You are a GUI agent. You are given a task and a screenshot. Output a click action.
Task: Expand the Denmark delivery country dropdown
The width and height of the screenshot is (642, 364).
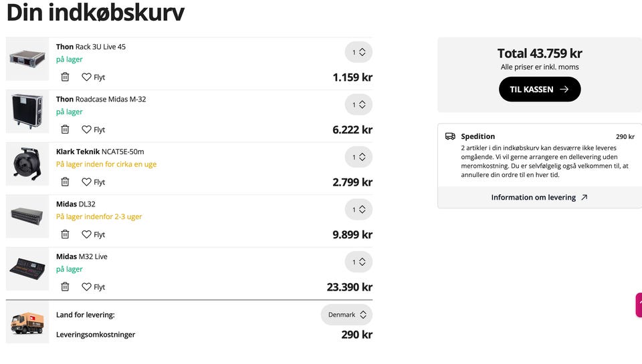pos(346,315)
